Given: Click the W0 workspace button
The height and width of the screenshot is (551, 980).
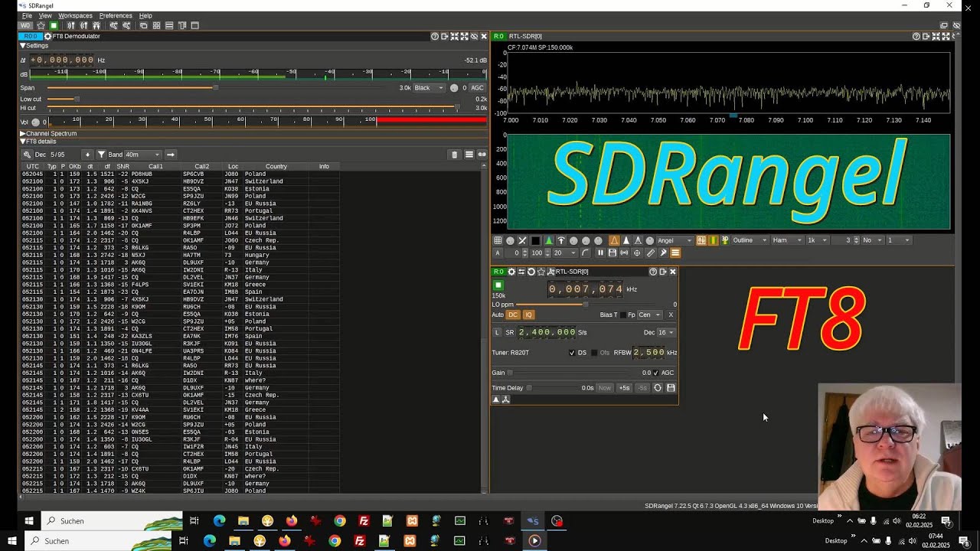Looking at the screenshot, I should tap(26, 25).
